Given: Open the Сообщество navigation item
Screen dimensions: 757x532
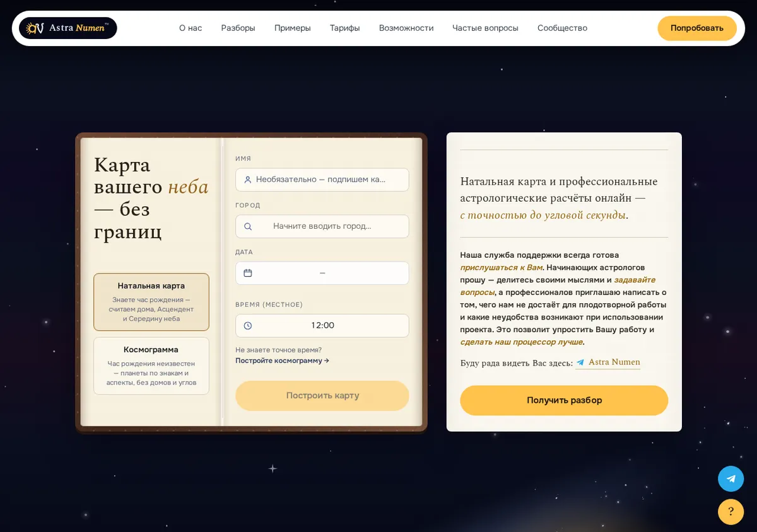Looking at the screenshot, I should click(562, 28).
